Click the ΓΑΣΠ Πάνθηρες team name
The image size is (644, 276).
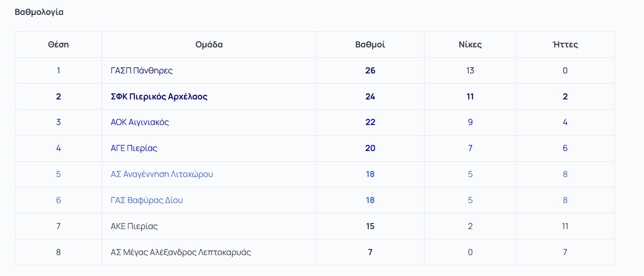tap(141, 71)
